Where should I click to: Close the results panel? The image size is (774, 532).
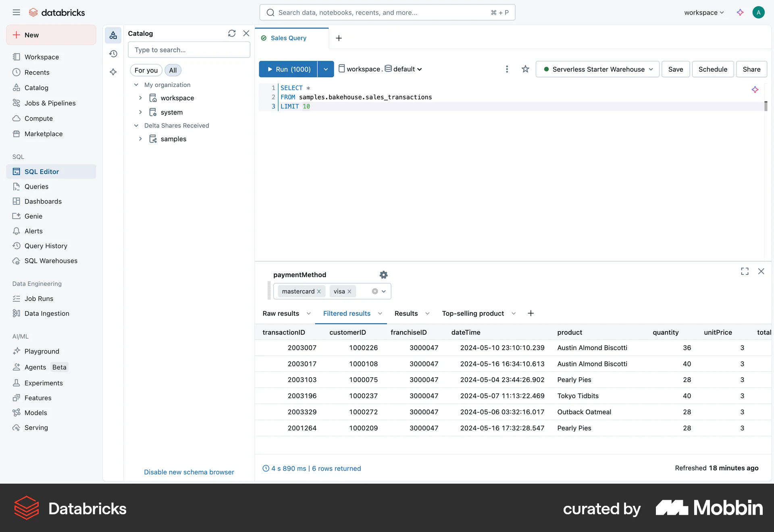[761, 272]
